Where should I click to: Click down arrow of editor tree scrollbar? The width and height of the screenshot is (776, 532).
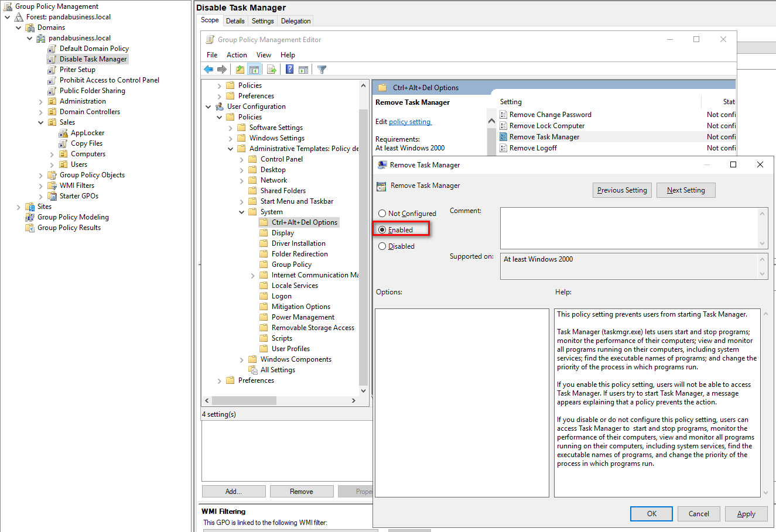(363, 391)
